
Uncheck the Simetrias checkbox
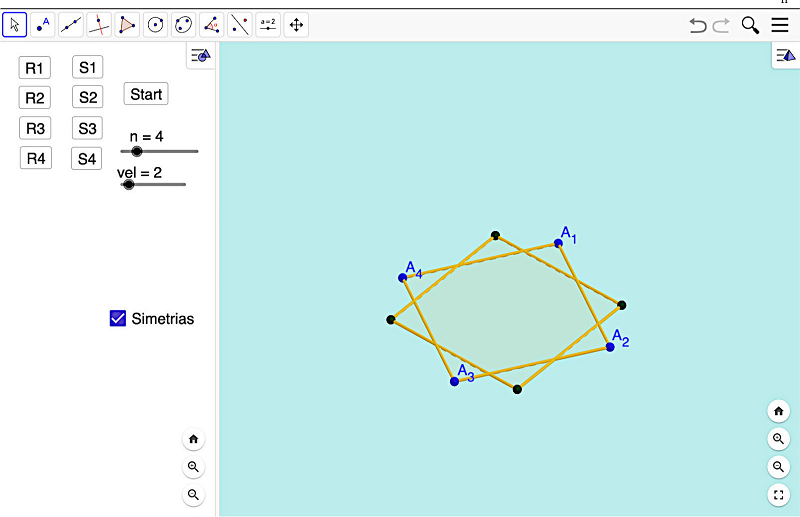point(118,319)
